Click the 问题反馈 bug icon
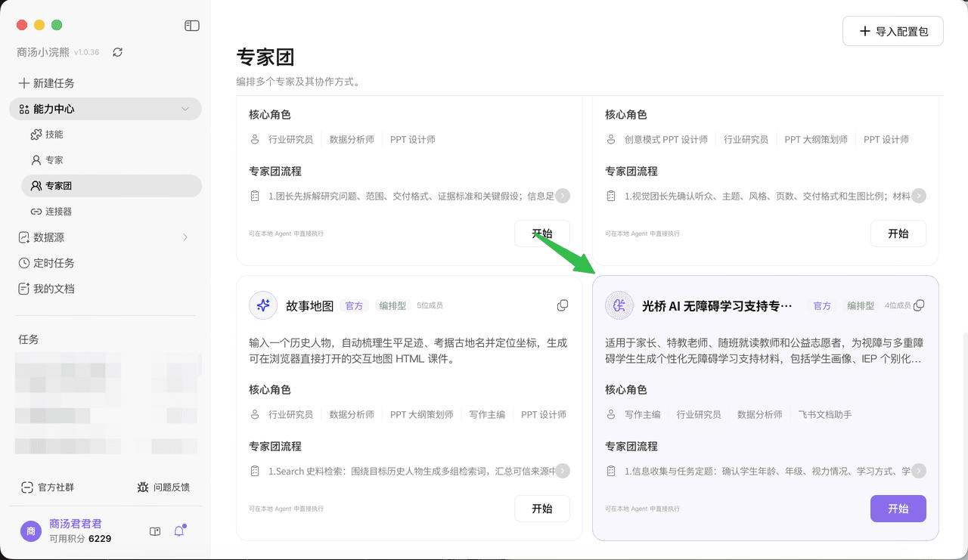This screenshot has height=560, width=968. point(143,487)
